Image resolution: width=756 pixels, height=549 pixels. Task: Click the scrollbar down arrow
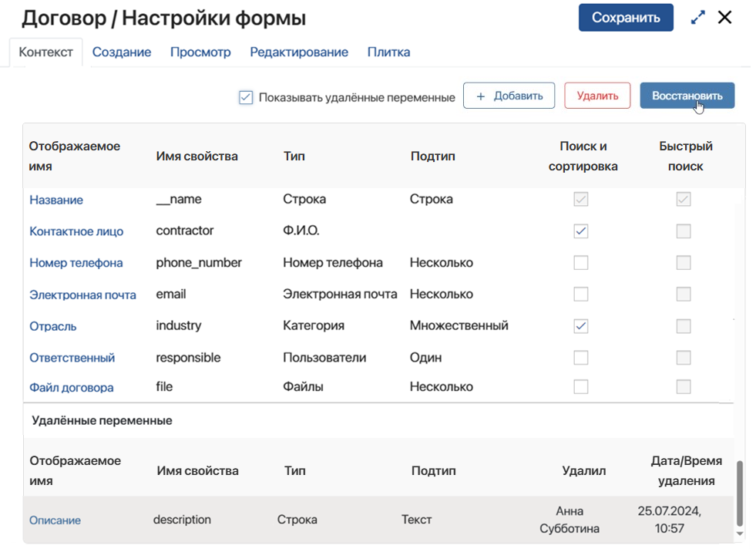pos(740,534)
